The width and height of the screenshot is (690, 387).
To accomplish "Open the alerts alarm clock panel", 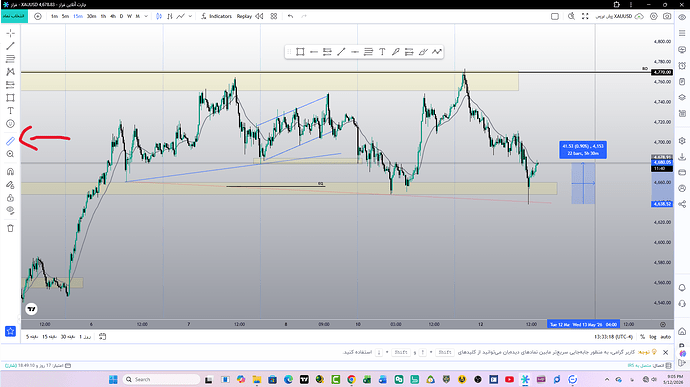I will click(682, 66).
